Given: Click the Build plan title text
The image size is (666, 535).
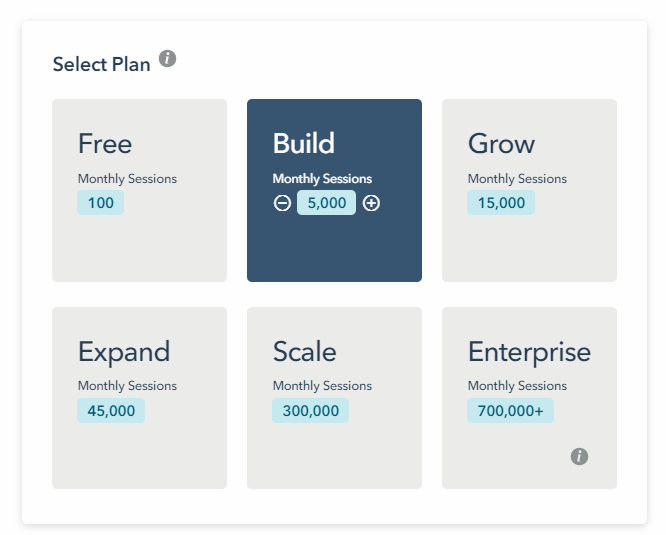Looking at the screenshot, I should click(304, 143).
